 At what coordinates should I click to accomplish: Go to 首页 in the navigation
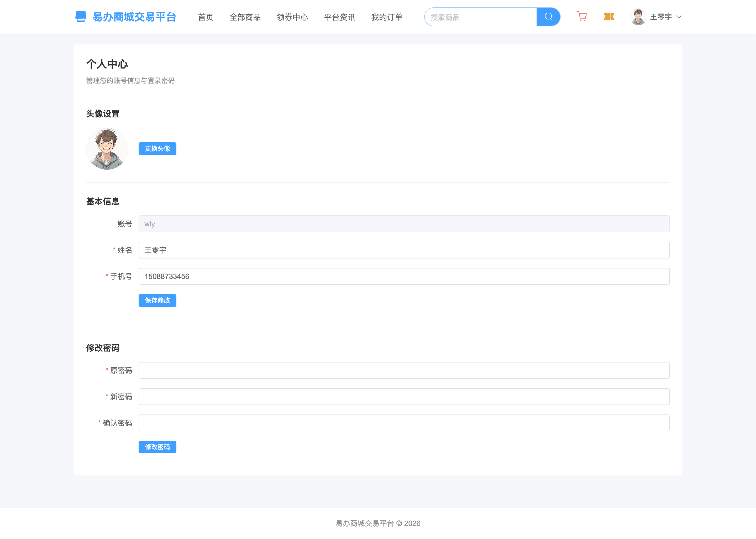click(206, 17)
